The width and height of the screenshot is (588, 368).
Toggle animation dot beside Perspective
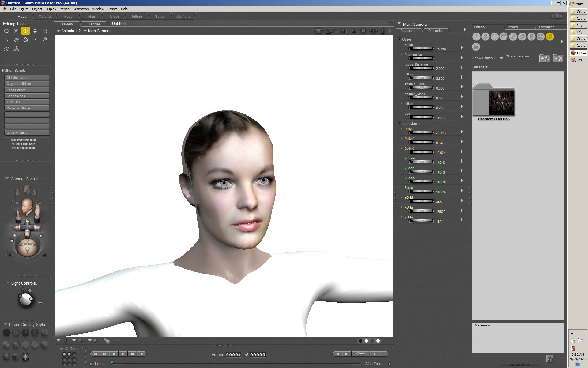[x=401, y=55]
